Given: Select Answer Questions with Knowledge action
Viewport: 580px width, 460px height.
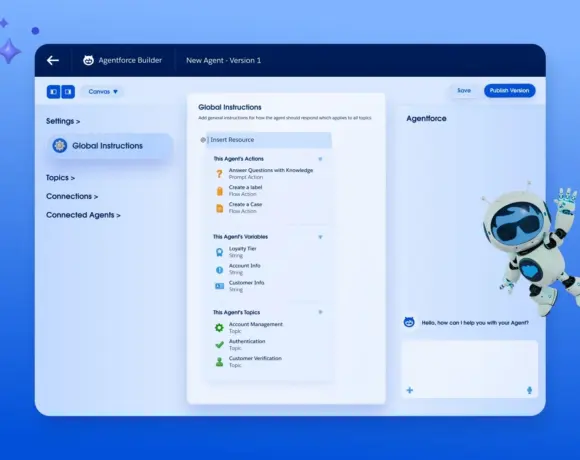Looking at the screenshot, I should pyautogui.click(x=270, y=173).
